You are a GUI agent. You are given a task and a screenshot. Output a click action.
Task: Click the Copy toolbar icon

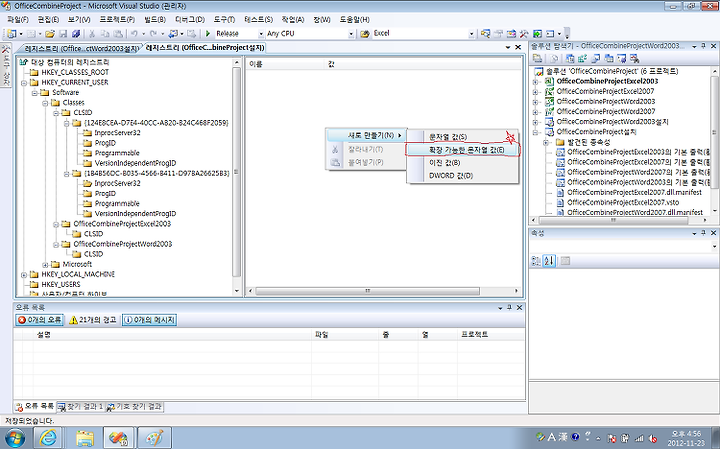pyautogui.click(x=105, y=34)
